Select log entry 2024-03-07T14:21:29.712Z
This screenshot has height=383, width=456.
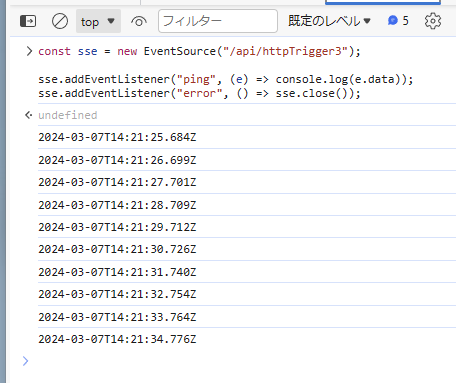click(x=117, y=227)
